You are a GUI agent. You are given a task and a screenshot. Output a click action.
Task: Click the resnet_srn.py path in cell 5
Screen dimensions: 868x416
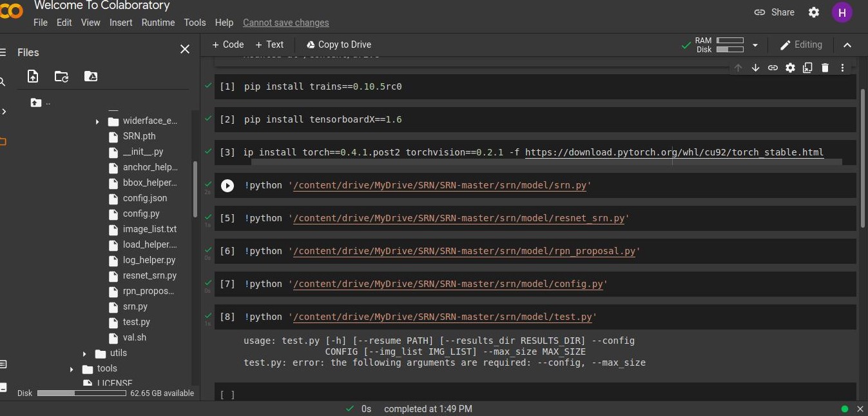(x=459, y=219)
